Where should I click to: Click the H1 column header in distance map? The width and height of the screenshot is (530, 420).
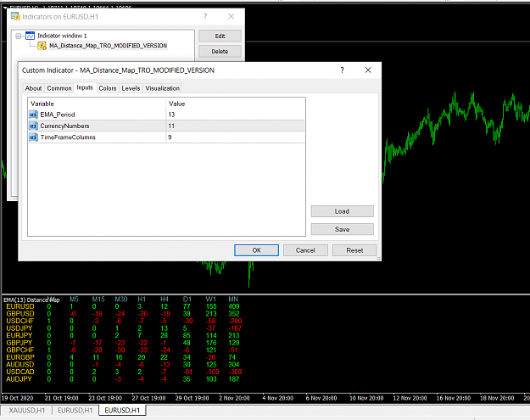tap(142, 300)
